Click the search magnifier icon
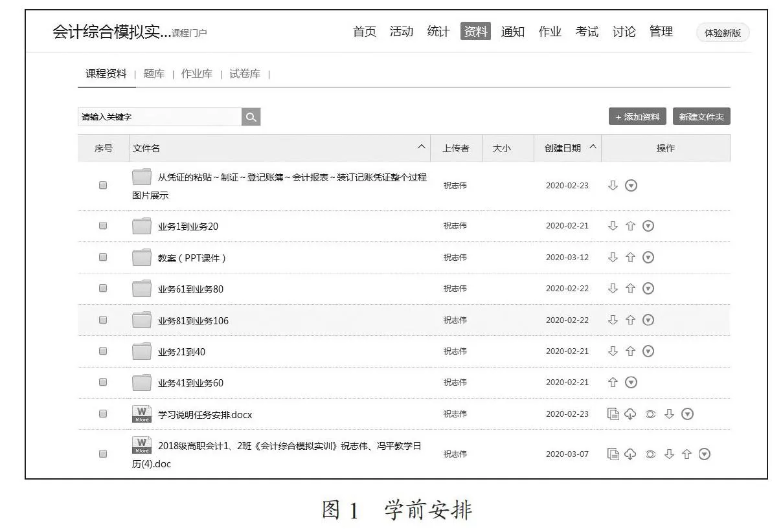Screen dimensions: 783x532 (x=251, y=117)
